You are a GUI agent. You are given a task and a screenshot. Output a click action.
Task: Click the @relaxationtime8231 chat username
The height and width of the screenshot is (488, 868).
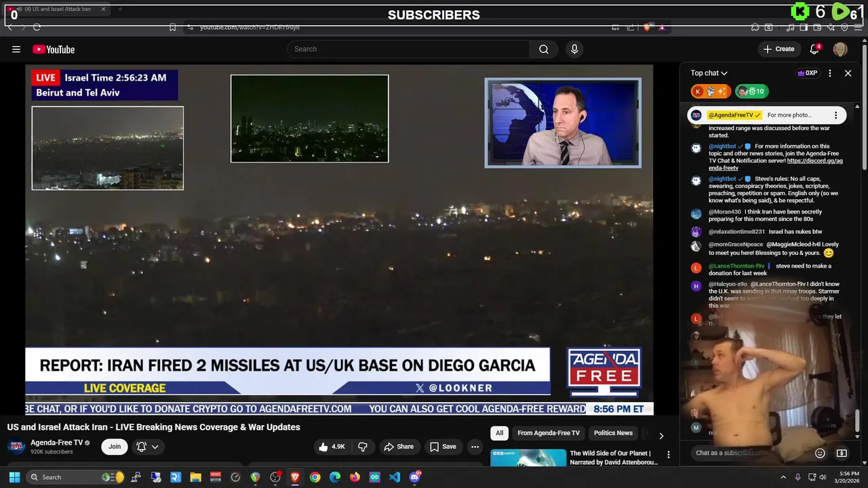tap(736, 232)
